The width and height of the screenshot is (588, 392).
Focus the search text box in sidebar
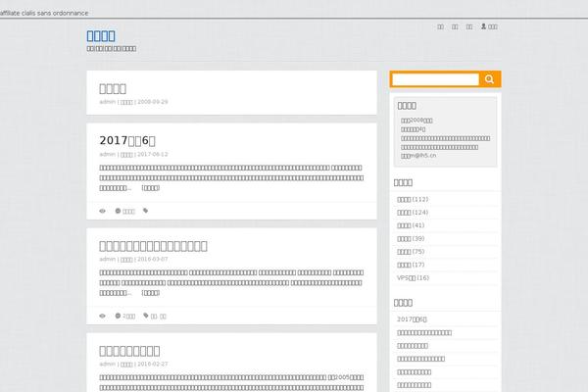[x=435, y=79]
